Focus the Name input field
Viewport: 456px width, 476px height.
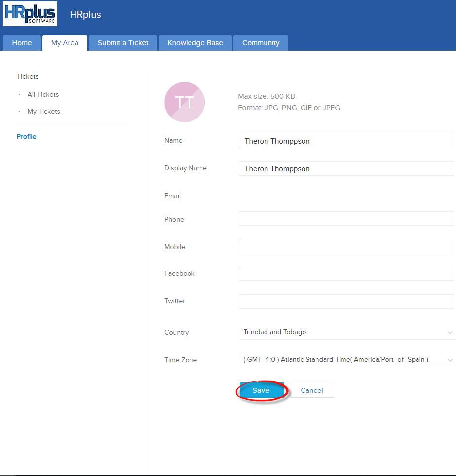[347, 141]
